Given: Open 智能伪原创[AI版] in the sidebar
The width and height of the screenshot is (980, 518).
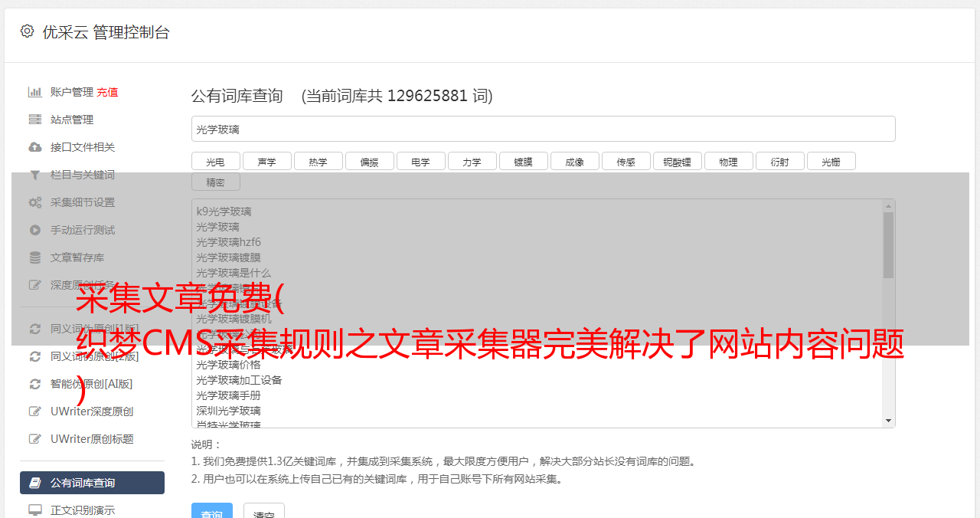Looking at the screenshot, I should (x=92, y=384).
